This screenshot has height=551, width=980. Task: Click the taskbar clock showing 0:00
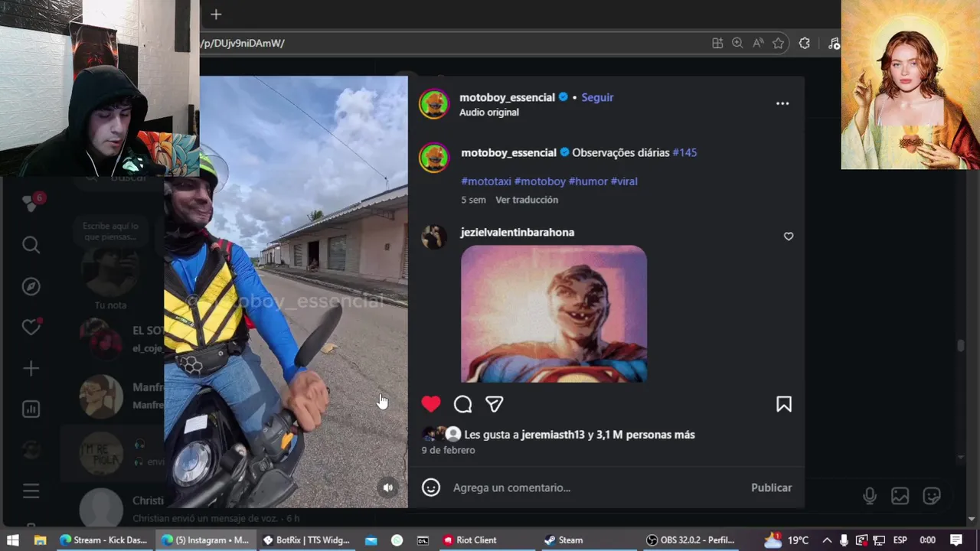[x=927, y=540]
